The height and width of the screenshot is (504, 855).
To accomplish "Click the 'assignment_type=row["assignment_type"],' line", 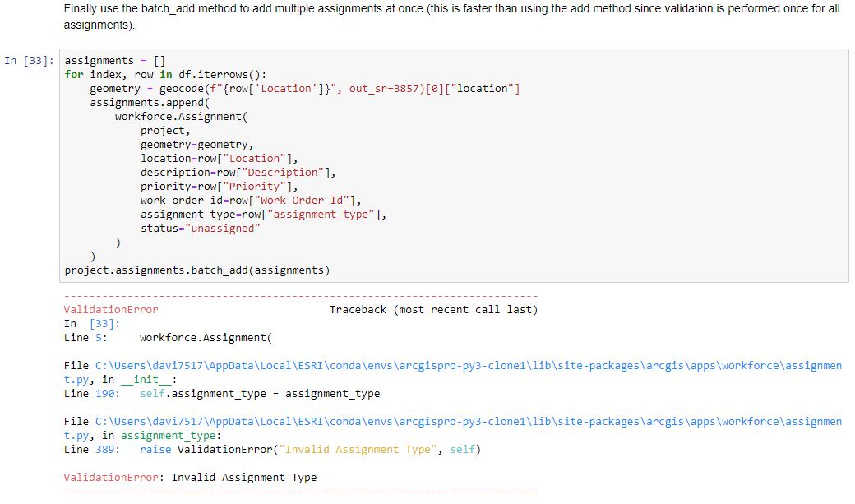I will (263, 215).
